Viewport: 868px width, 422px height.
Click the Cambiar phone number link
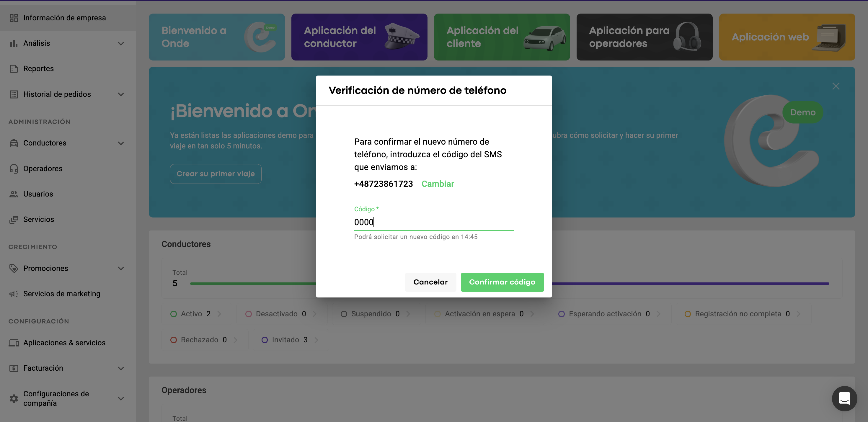tap(438, 184)
